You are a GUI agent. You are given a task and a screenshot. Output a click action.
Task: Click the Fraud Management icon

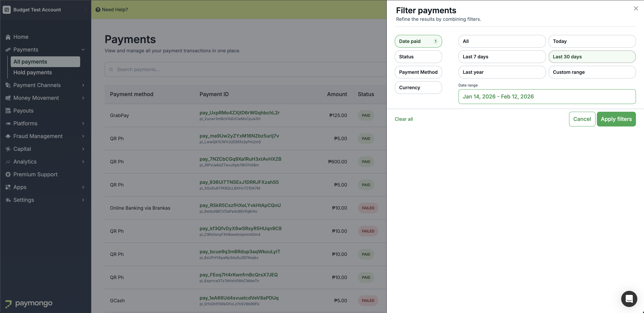[x=8, y=136]
